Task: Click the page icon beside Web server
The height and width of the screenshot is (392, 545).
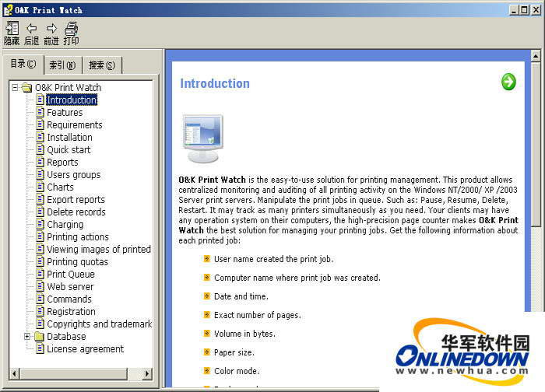Action: 40,286
